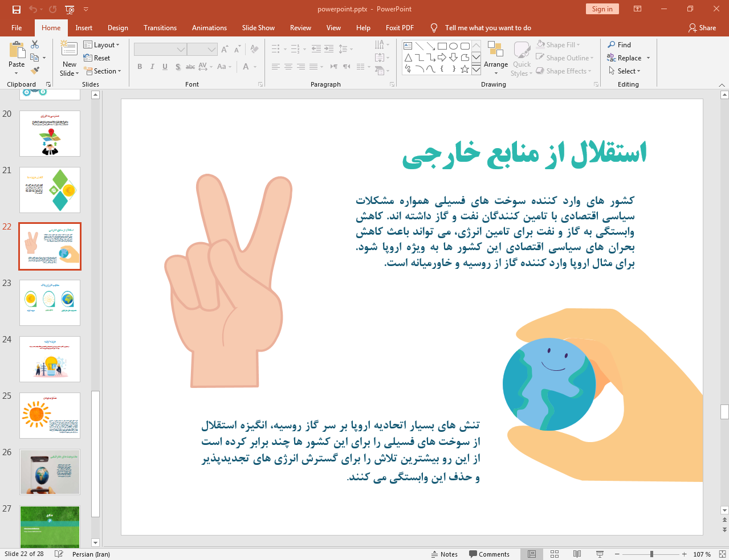Open the Font size combo box
The height and width of the screenshot is (560, 729).
pos(202,50)
